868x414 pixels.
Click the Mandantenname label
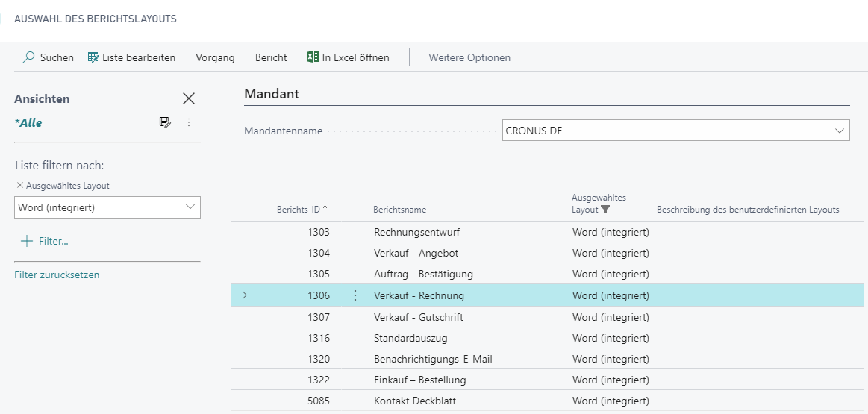(284, 131)
